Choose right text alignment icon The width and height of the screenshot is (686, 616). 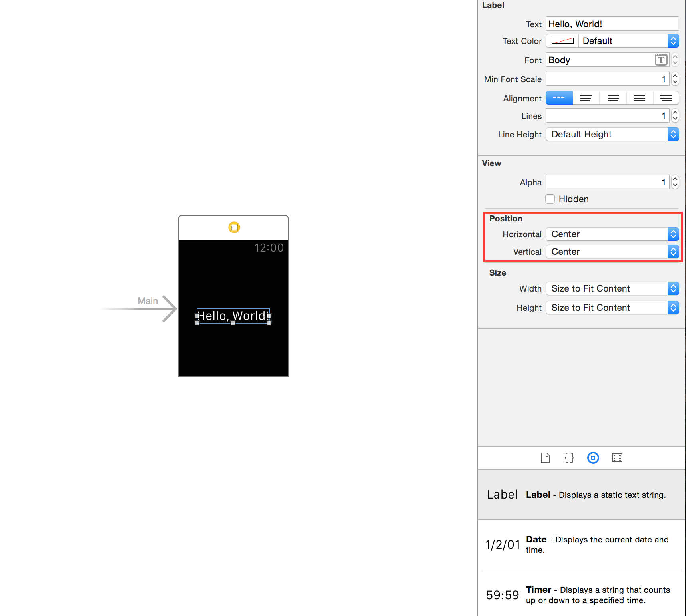point(666,98)
